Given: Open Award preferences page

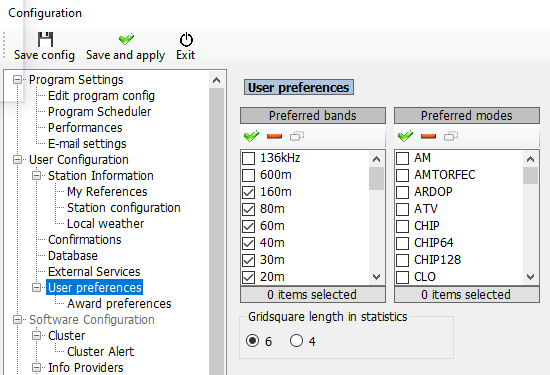Looking at the screenshot, I should tap(119, 304).
